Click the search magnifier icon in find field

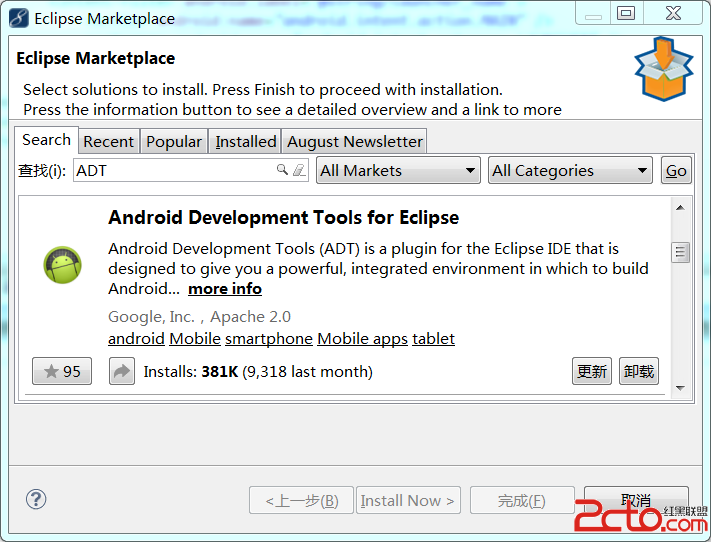tap(282, 170)
